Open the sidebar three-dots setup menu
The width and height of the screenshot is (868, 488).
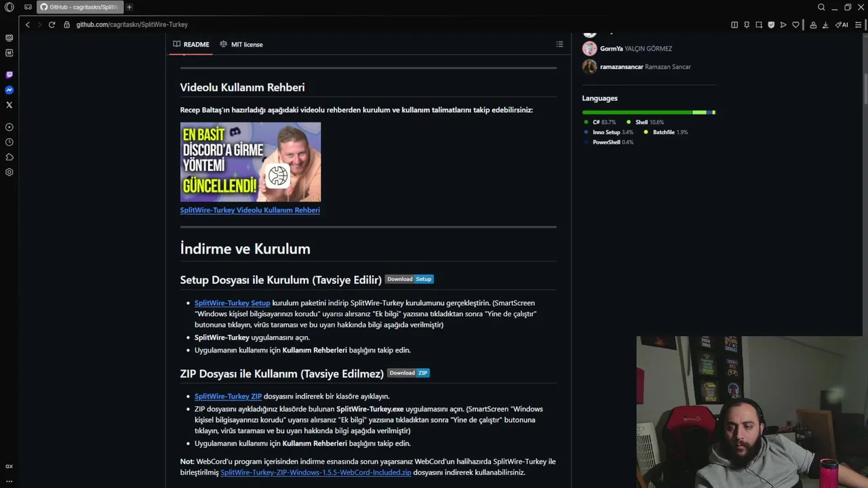(9, 480)
